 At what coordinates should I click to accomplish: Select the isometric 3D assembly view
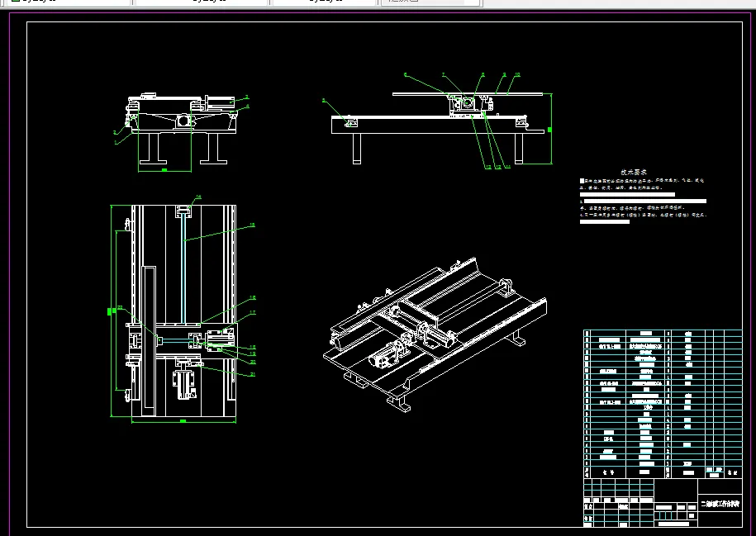point(435,335)
